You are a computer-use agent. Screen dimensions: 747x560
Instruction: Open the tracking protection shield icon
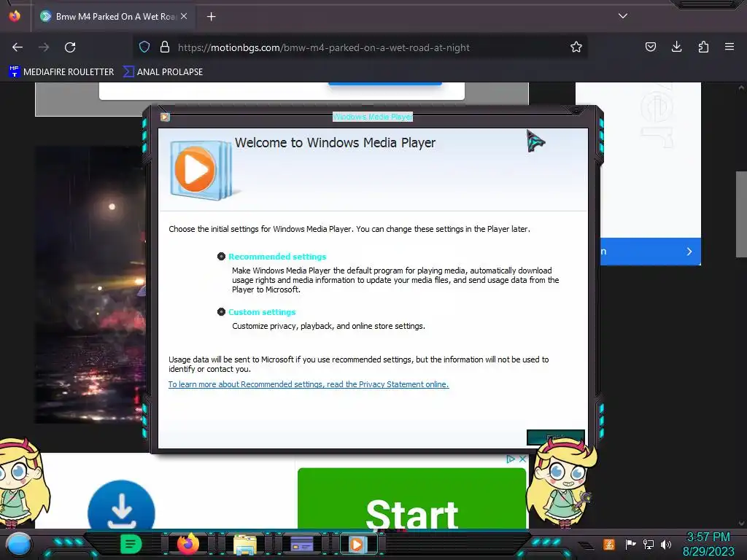(x=144, y=47)
